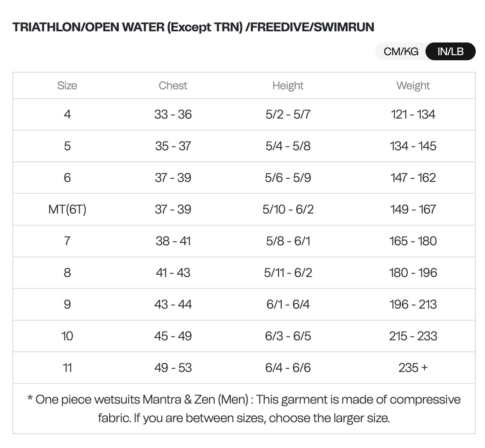Viewport: 485px width, 448px height.
Task: Click the 45 - 49 chest cell
Action: pos(173,336)
